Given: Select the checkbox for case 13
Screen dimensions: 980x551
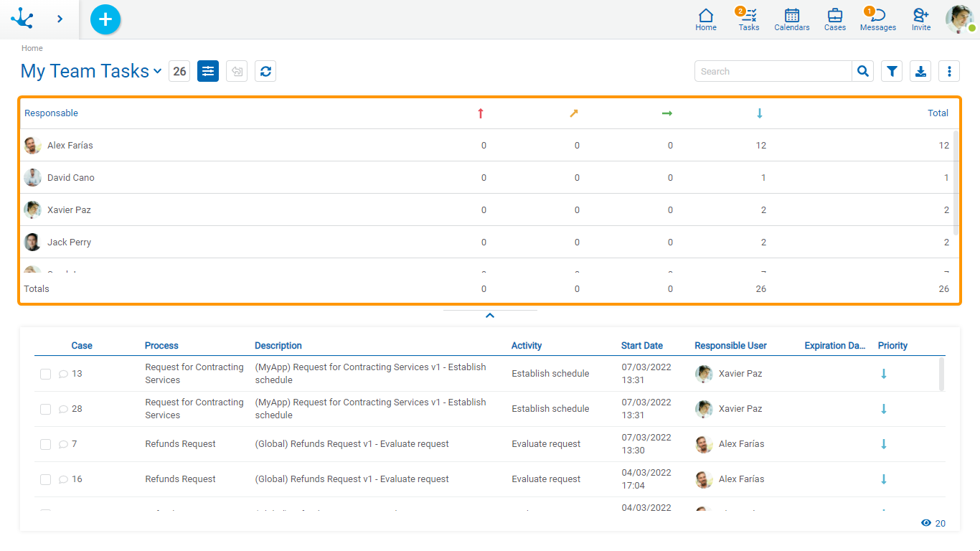Looking at the screenshot, I should pyautogui.click(x=46, y=374).
